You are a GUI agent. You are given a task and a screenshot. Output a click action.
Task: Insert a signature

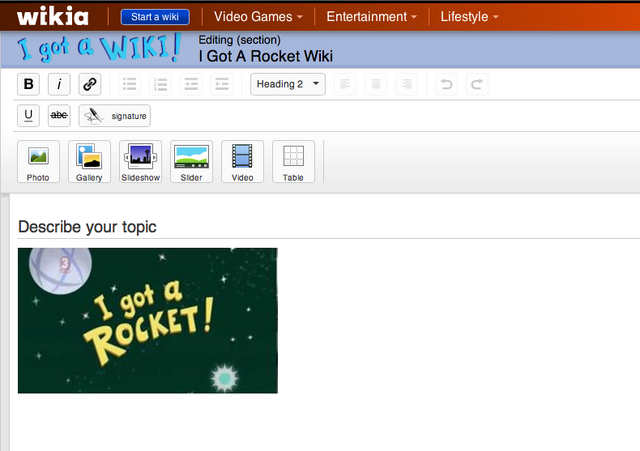(114, 116)
